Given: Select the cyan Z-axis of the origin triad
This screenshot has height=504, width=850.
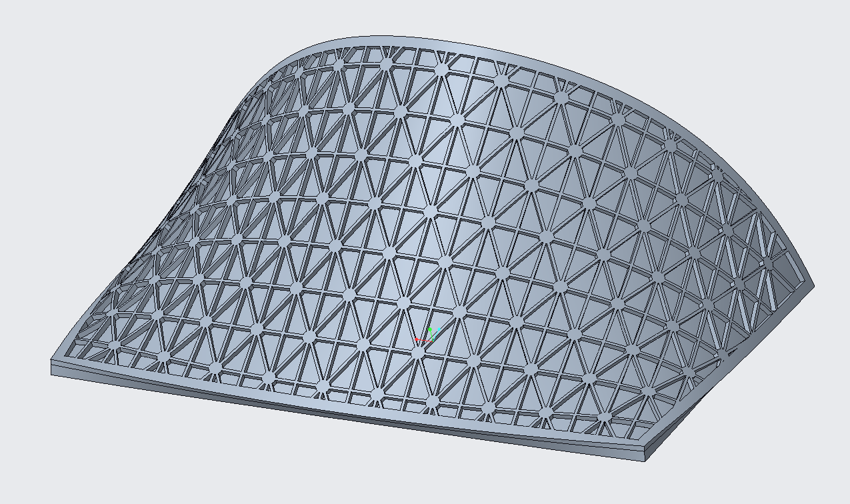Looking at the screenshot, I should [436, 335].
